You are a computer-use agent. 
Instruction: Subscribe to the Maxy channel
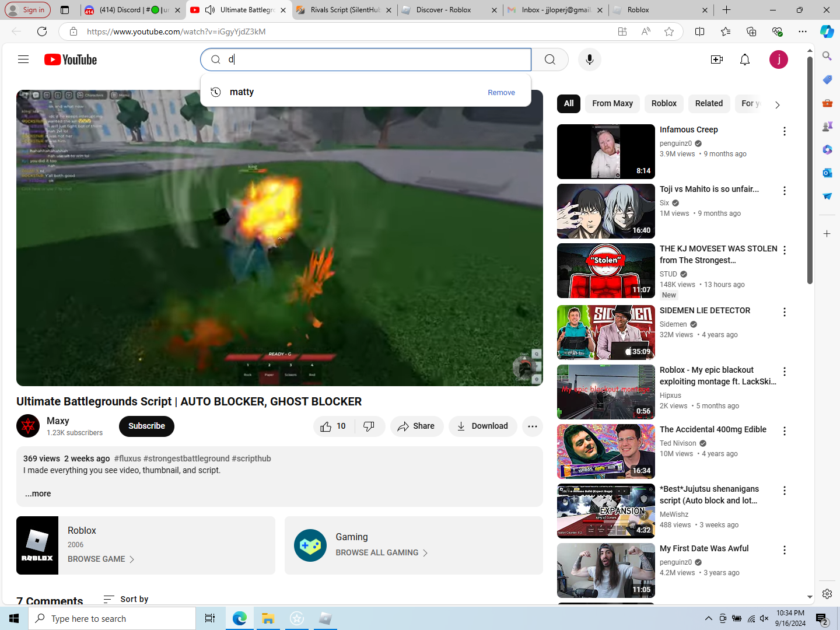tap(146, 426)
